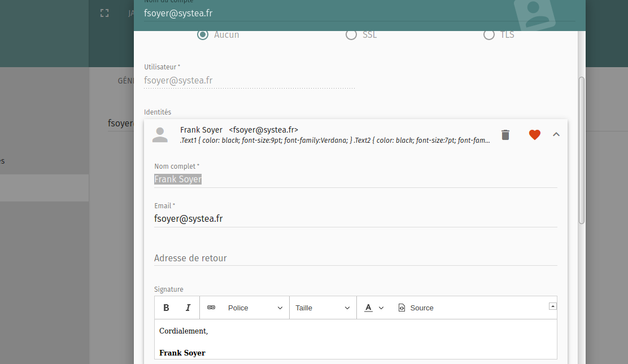The width and height of the screenshot is (628, 364).
Task: Open the text color picker
Action: pyautogui.click(x=374, y=308)
